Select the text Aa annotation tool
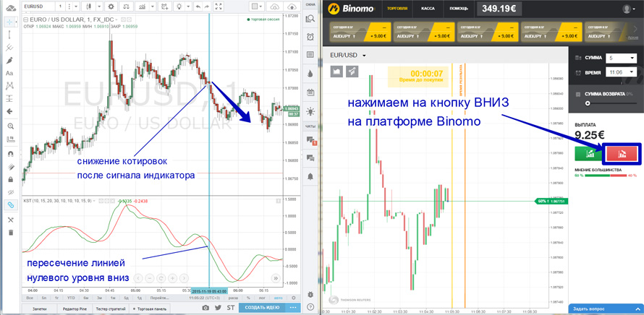 (10, 73)
